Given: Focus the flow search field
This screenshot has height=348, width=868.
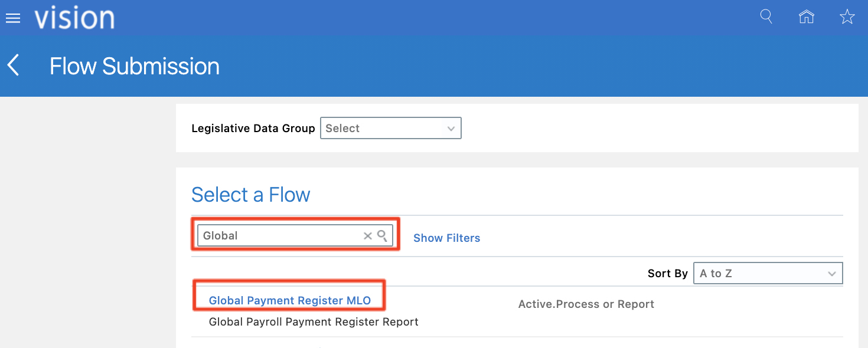Looking at the screenshot, I should [x=280, y=236].
